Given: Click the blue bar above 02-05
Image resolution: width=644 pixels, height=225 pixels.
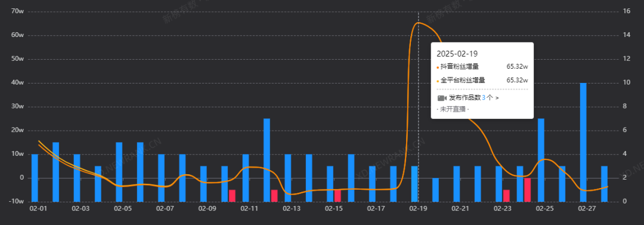Looking at the screenshot, I should point(119,172).
